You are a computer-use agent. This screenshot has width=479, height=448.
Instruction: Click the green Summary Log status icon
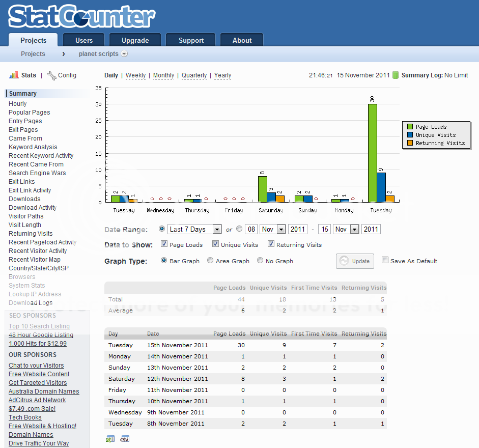pyautogui.click(x=396, y=75)
